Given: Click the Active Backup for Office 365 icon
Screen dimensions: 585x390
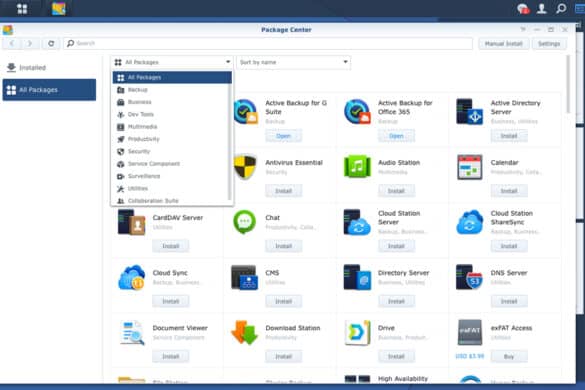Looking at the screenshot, I should [357, 112].
